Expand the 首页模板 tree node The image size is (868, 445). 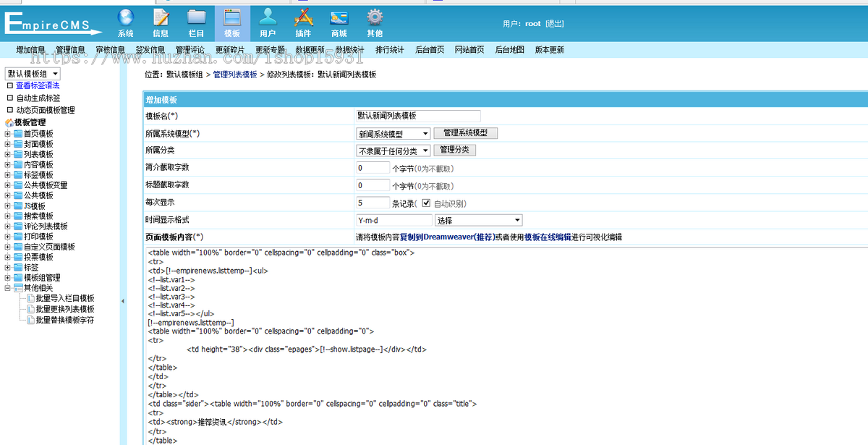tap(8, 134)
